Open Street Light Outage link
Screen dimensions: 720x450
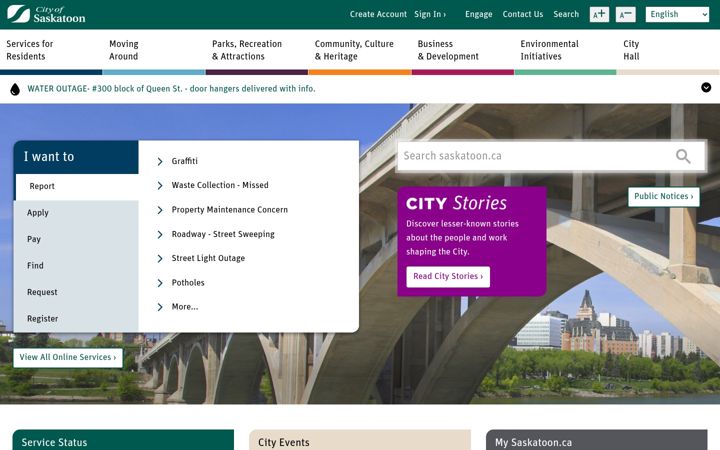[x=208, y=259]
